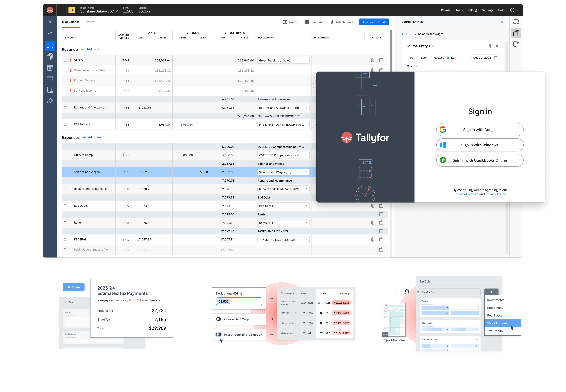
Task: Edit the Memo with its pencil icon
Action: click(417, 66)
